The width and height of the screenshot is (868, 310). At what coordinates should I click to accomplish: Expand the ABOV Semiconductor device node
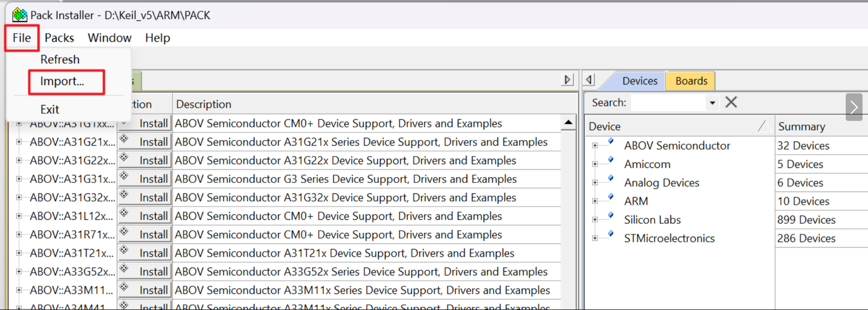click(595, 146)
